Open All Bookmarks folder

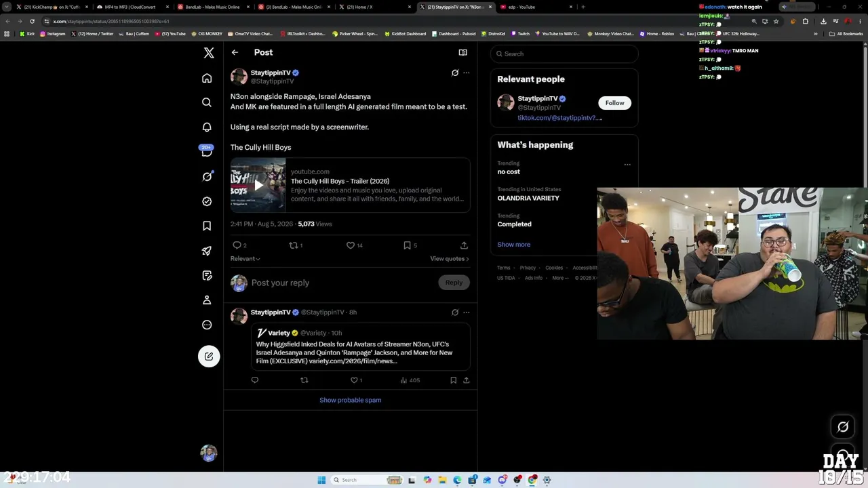pyautogui.click(x=846, y=34)
